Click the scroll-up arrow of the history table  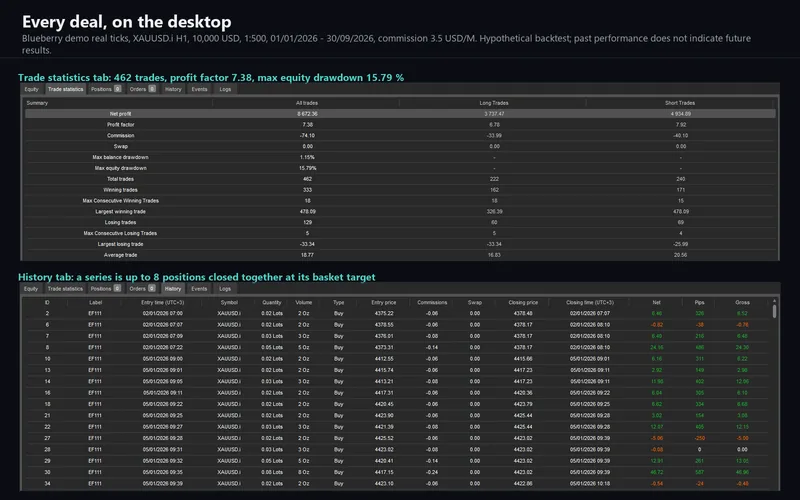pos(774,301)
